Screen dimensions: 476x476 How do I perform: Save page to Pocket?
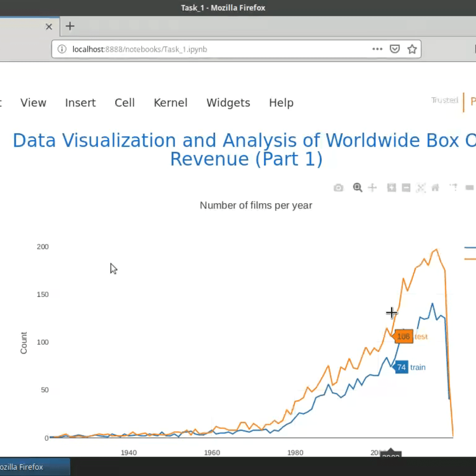tap(395, 49)
